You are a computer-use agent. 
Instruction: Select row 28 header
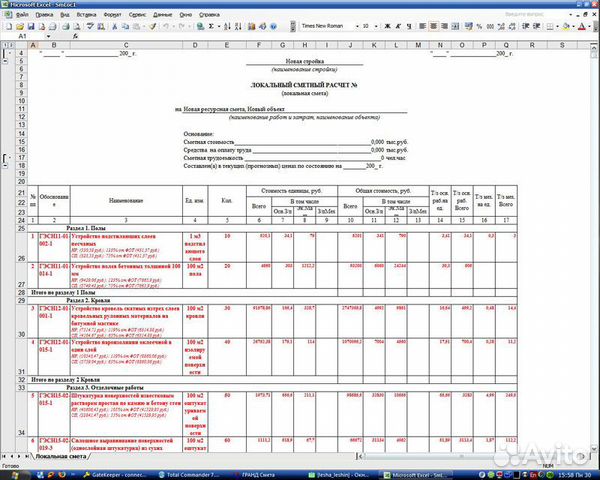(21, 293)
